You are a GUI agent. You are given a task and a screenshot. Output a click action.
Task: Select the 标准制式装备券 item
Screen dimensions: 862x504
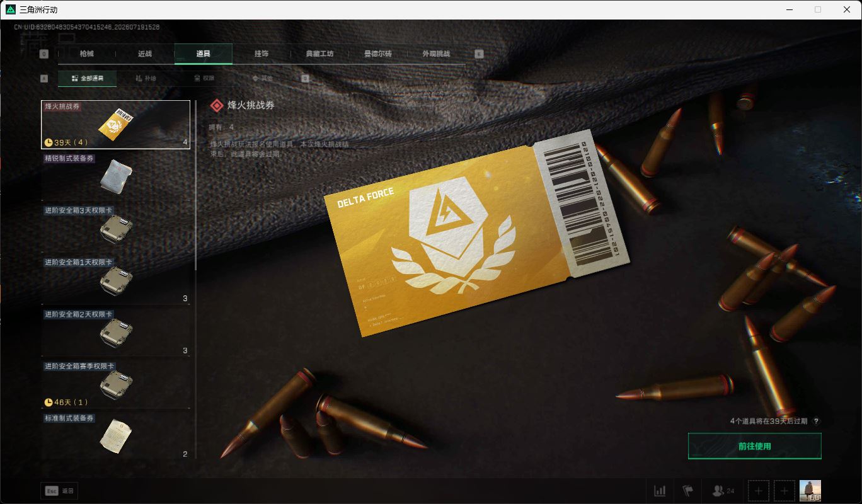point(115,436)
